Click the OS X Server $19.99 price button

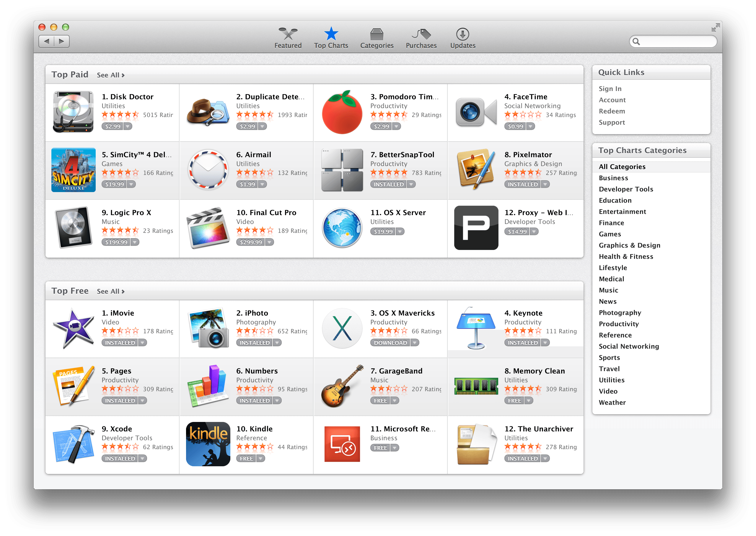(x=383, y=232)
